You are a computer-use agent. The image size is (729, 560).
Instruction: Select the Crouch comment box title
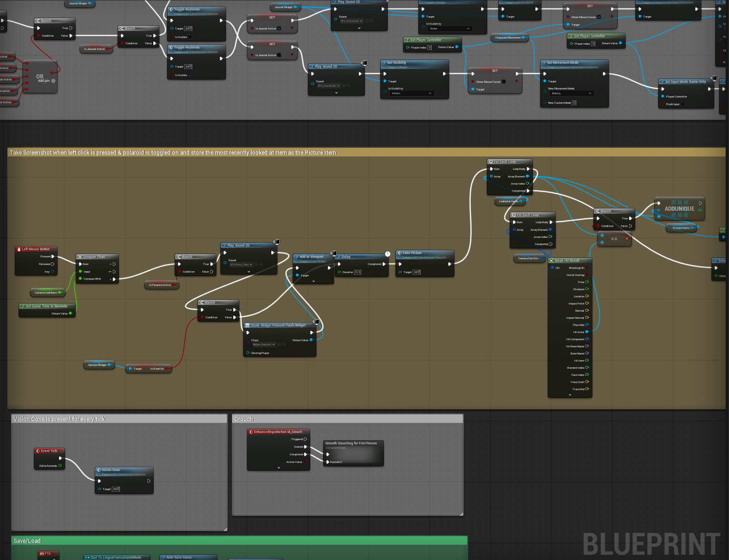pos(244,419)
